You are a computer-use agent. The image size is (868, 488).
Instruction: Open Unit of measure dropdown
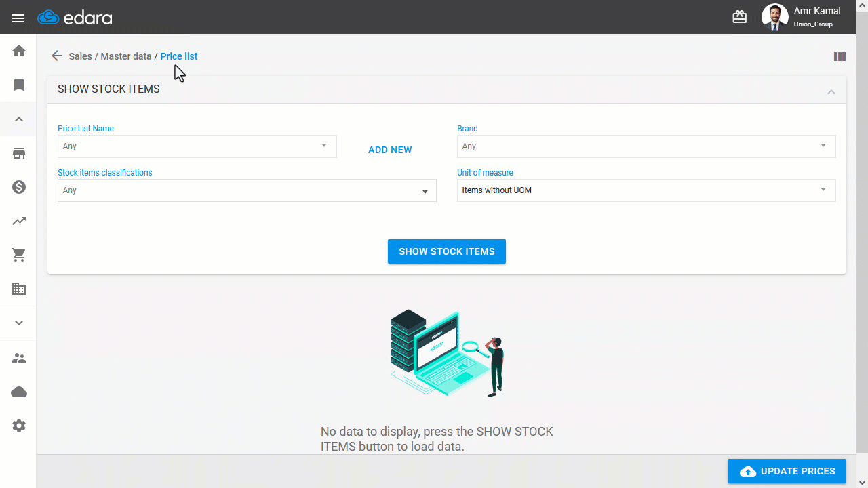click(646, 190)
